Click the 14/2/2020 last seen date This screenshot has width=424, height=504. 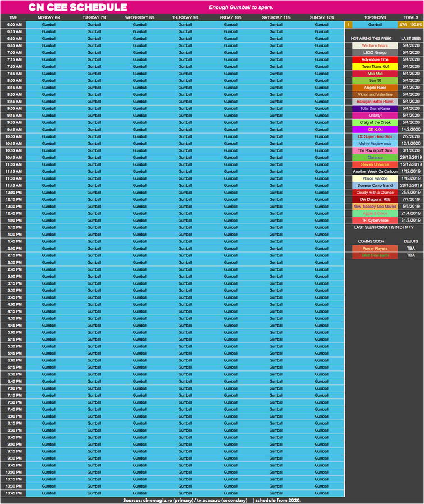(411, 129)
